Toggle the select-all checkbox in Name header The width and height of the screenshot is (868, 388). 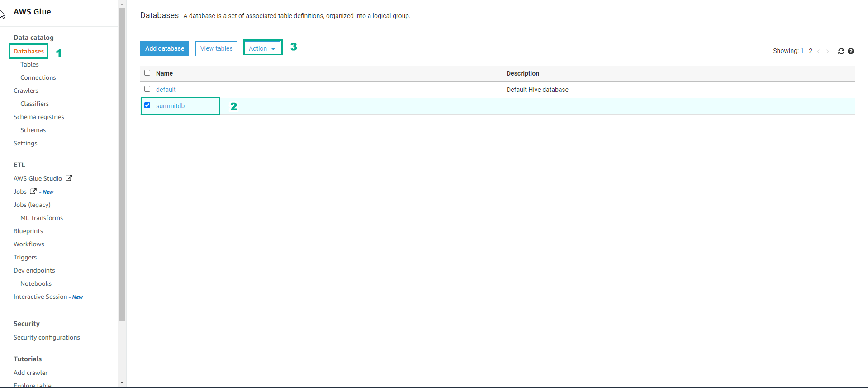pos(147,72)
